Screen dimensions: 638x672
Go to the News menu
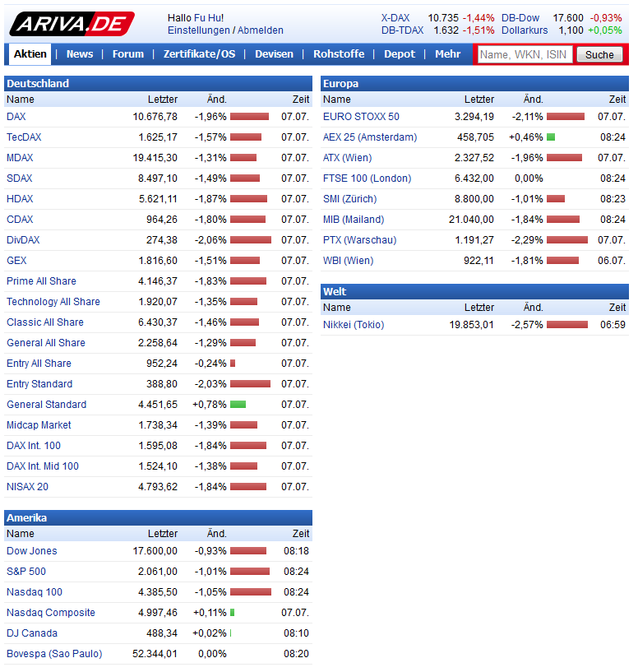click(x=80, y=54)
